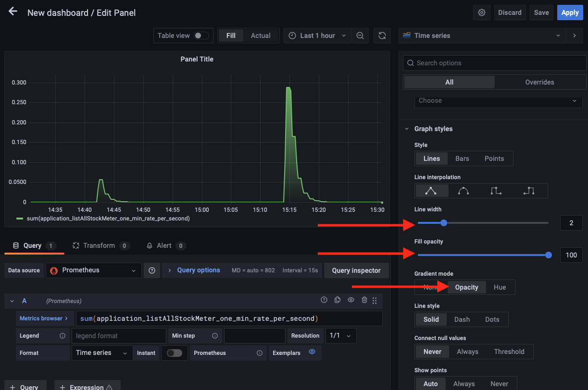The image size is (588, 390).
Task: Select step after interpolation icon
Action: click(x=529, y=191)
